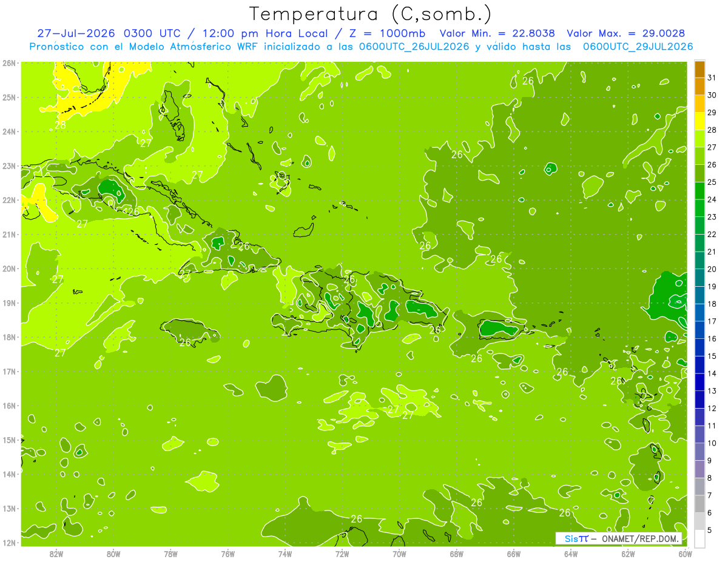Click the "26N" latitude axis label
Viewport: 728px width, 562px height.
8,62
